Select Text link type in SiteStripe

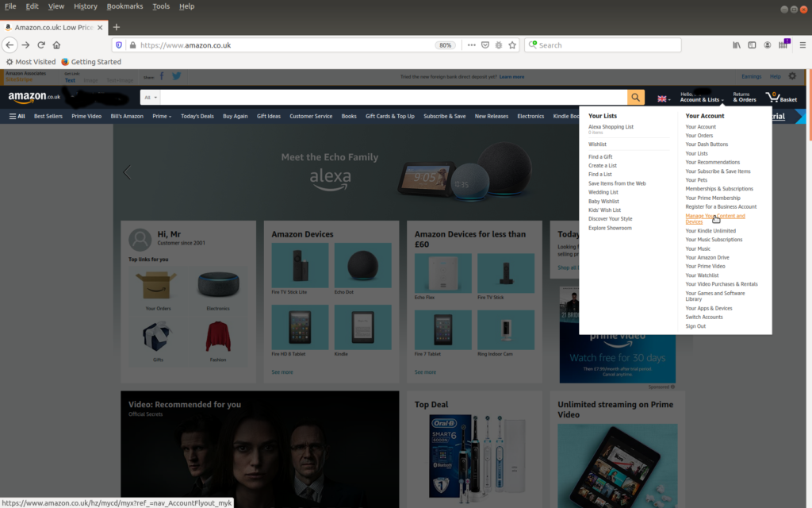pos(70,80)
